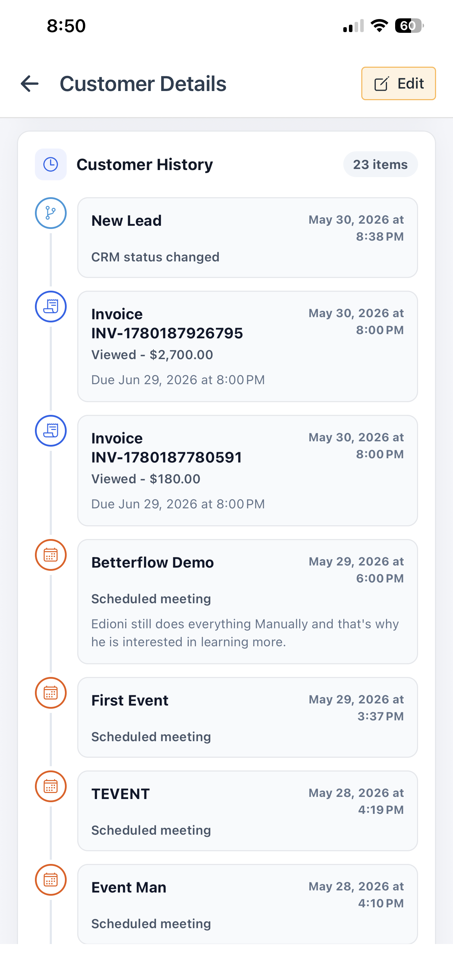Open the Edit customer button
453x980 pixels.
coord(398,84)
